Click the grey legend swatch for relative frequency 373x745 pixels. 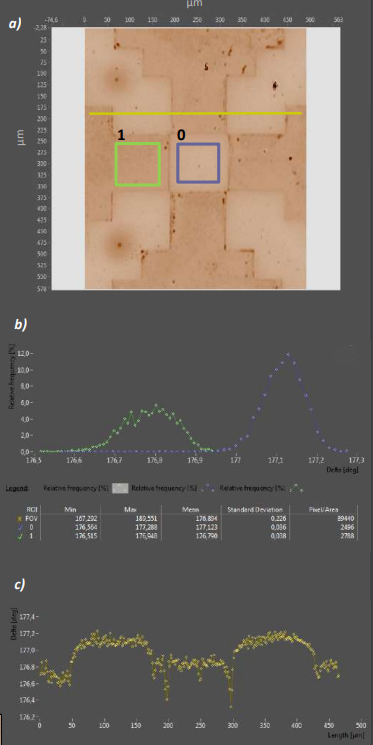click(x=120, y=488)
